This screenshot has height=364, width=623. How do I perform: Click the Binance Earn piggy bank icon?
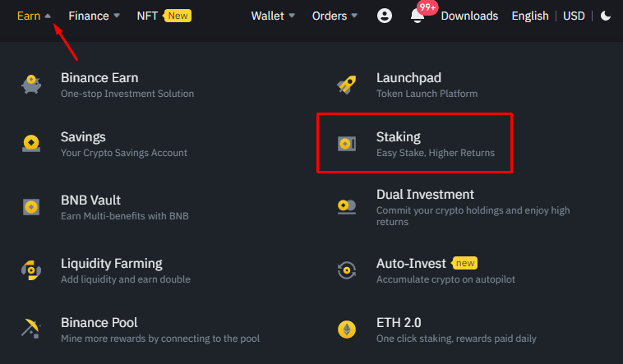(x=31, y=85)
